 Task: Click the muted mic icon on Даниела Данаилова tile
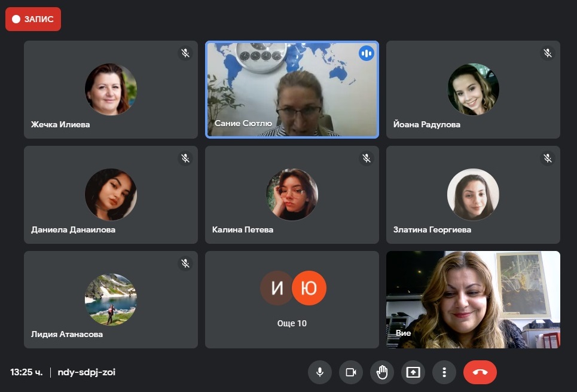(x=185, y=158)
